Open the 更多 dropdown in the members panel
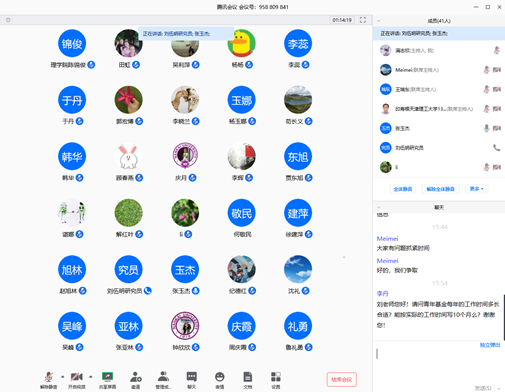Screen dimensions: 505x392 point(476,189)
